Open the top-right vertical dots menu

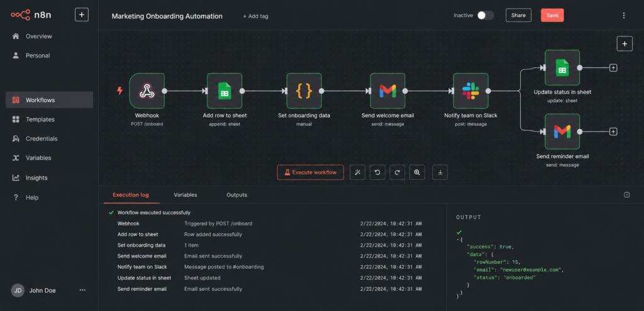[624, 16]
